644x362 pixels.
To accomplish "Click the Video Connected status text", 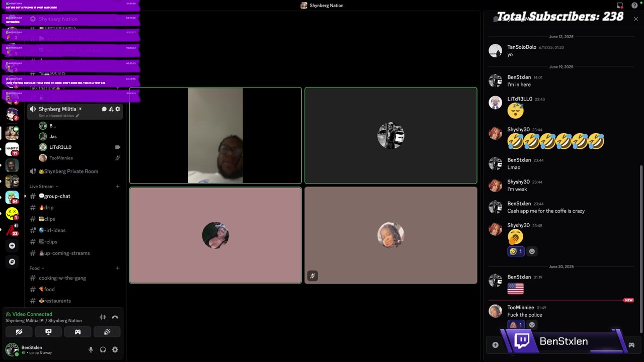I will click(32, 314).
